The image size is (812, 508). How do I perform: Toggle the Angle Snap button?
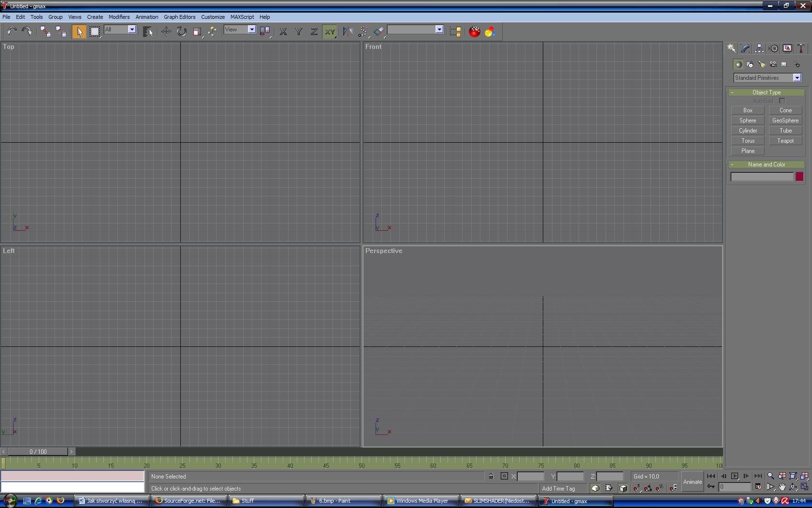click(648, 488)
